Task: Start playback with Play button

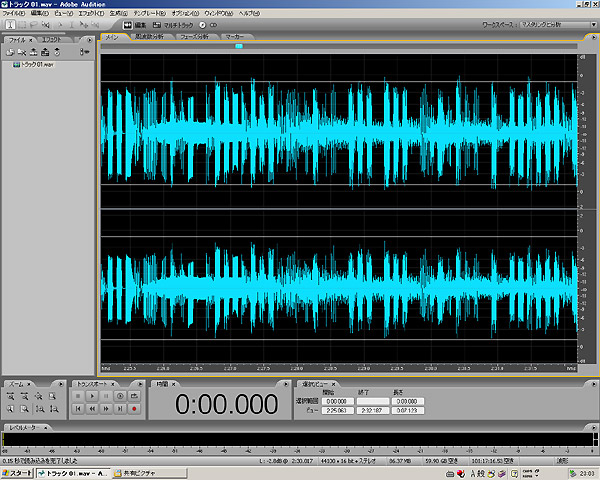Action: 92,396
